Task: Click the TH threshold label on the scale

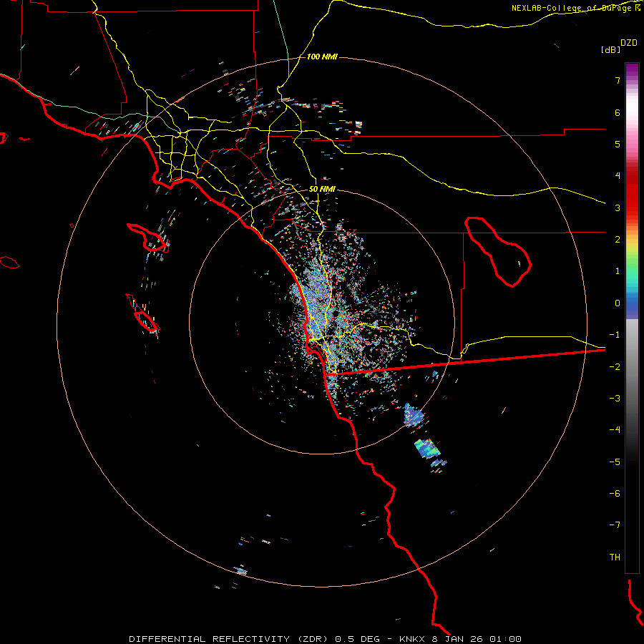Action: point(615,557)
